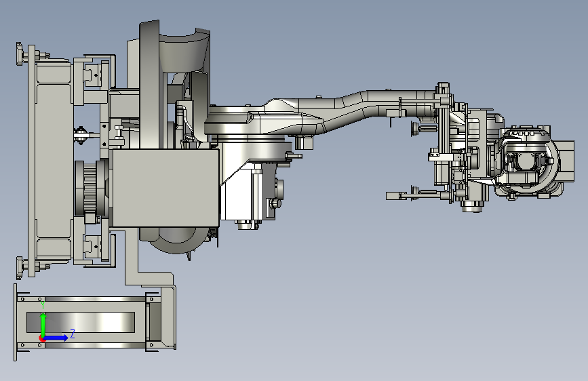Select the toothed gear beside the box housing
Screen dimensions: 588x381
click(x=91, y=188)
